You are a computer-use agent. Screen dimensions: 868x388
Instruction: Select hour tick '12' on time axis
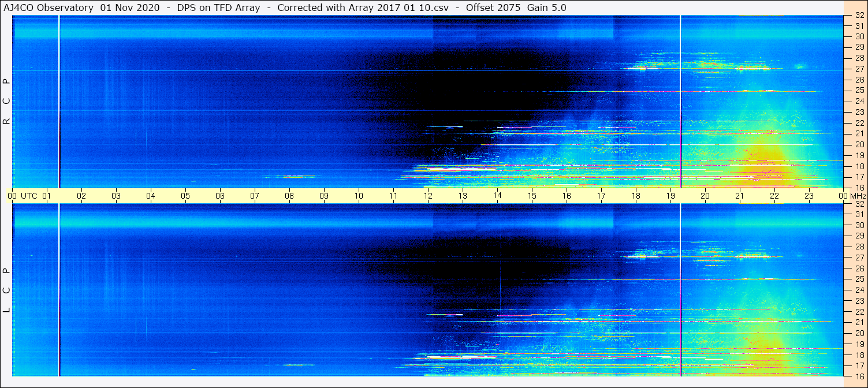pyautogui.click(x=429, y=196)
